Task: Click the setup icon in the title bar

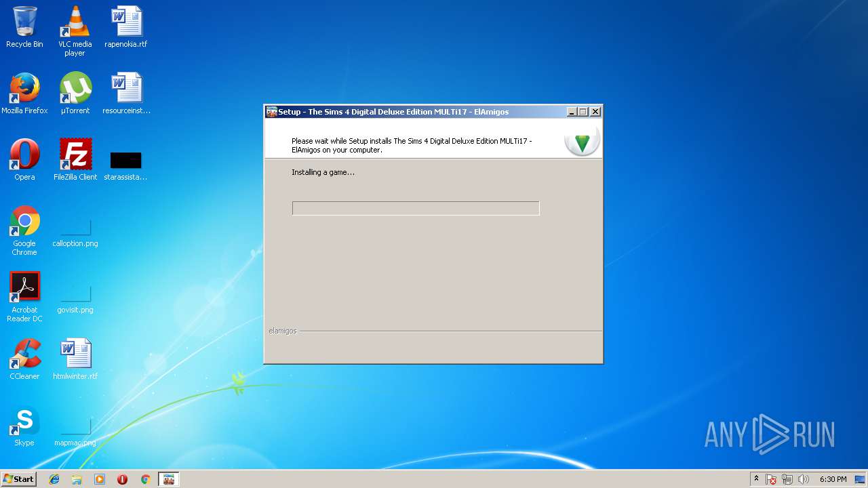Action: pos(271,112)
